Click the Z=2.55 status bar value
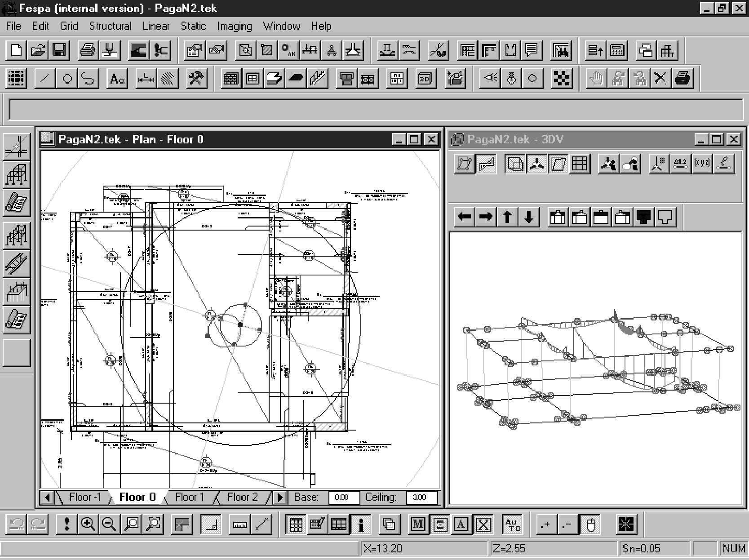This screenshot has height=560, width=749. (x=554, y=549)
